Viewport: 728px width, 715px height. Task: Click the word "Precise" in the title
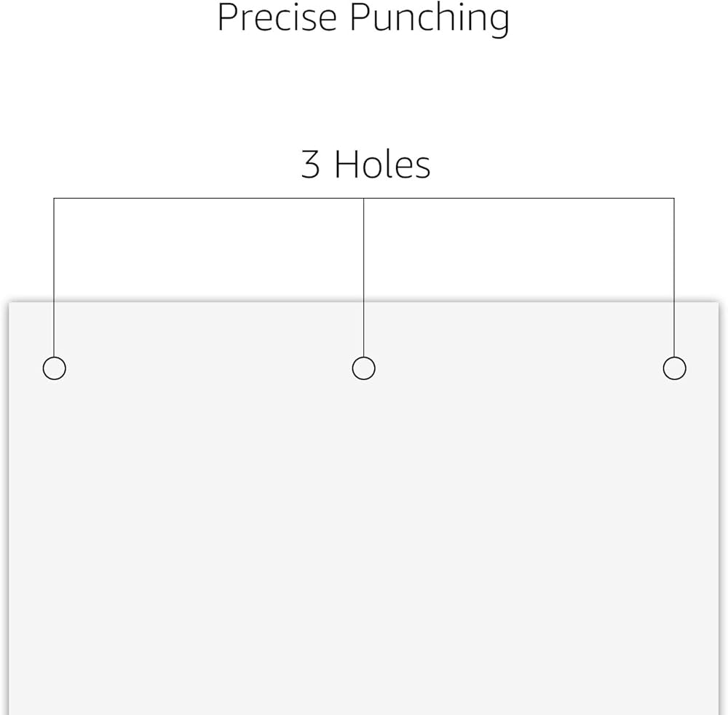[279, 17]
